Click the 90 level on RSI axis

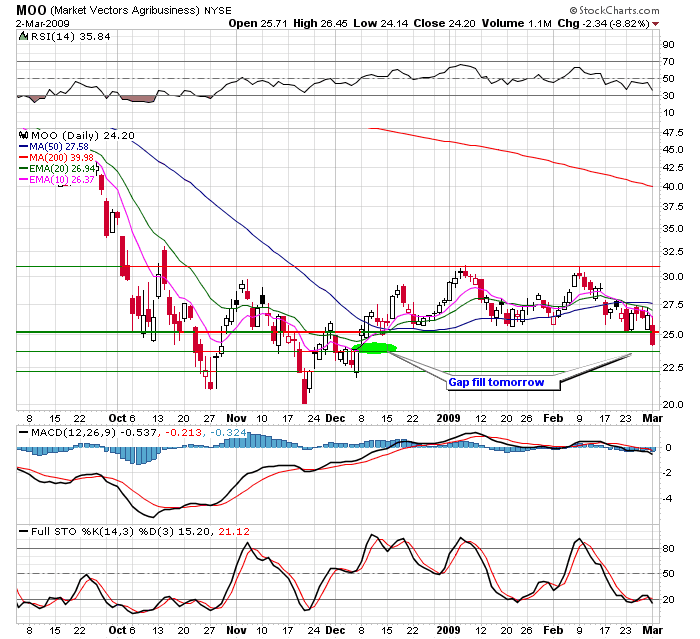(x=668, y=45)
